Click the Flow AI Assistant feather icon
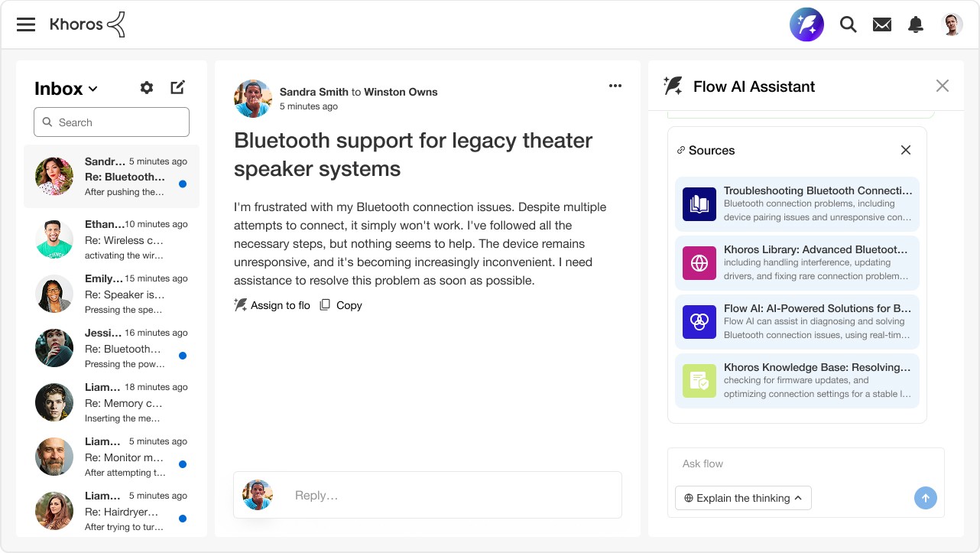This screenshot has height=553, width=980. tap(673, 86)
